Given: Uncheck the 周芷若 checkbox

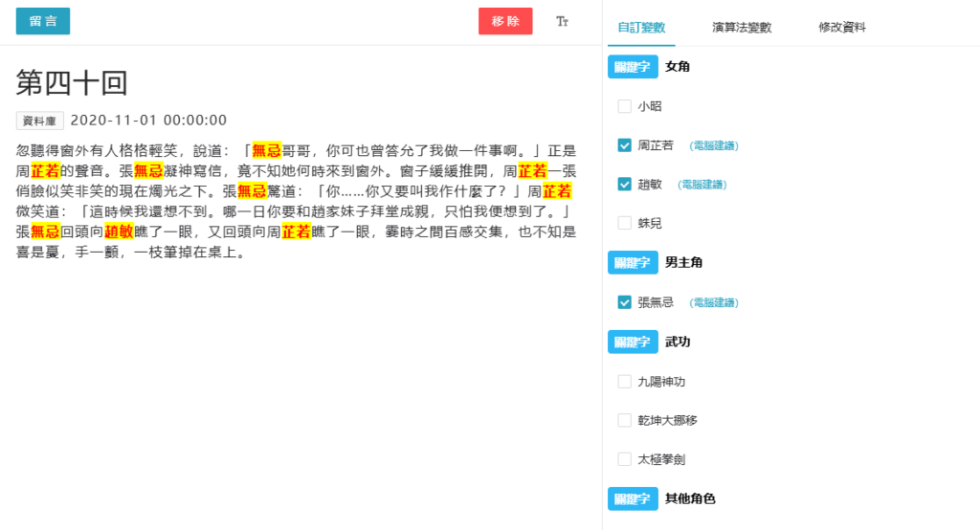Looking at the screenshot, I should (x=625, y=145).
